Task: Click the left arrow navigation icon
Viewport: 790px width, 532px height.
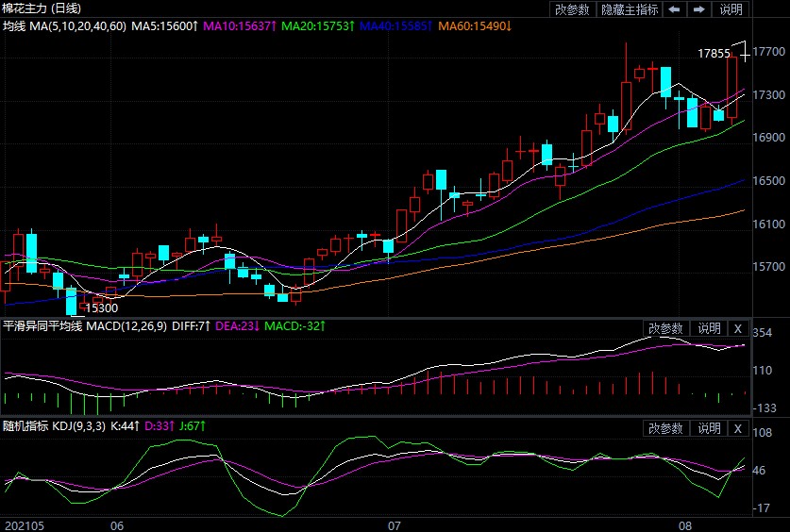Action: click(x=674, y=9)
